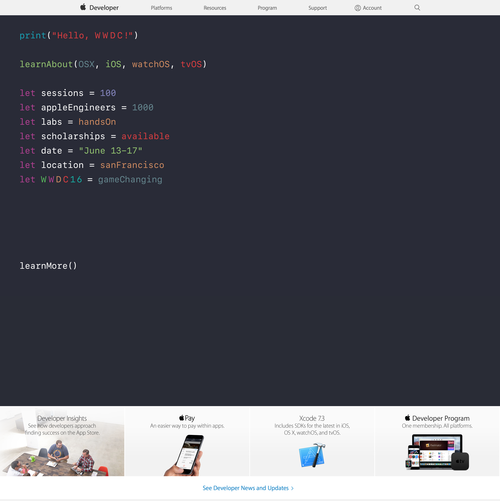Click the tvOS argument text
Image resolution: width=500 pixels, height=501 pixels.
pyautogui.click(x=191, y=64)
